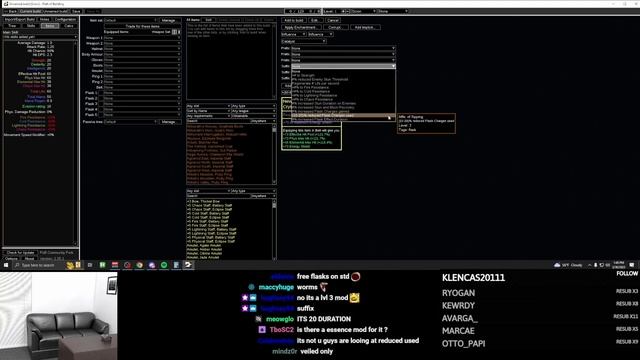This screenshot has height=360, width=640.
Task: Open the Task View taskbar icon
Action: (90, 265)
